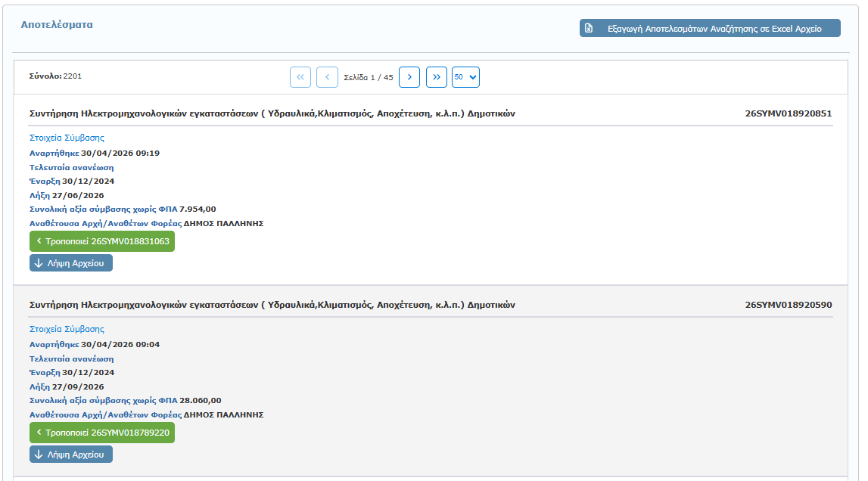Open Στοιχεία Σύμβασης for contract 26SYMV018920851

point(67,138)
